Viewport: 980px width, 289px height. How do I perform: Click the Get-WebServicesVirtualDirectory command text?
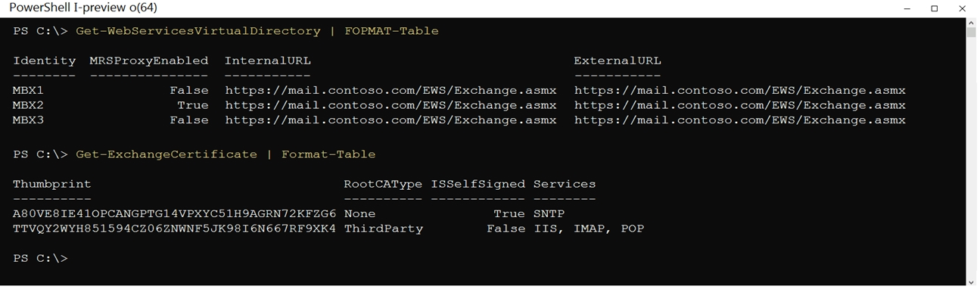[x=198, y=31]
